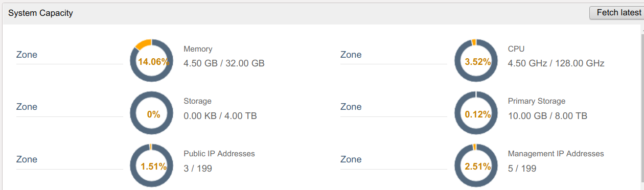Select the Public IP Addresses donut chart
The height and width of the screenshot is (190, 644).
152,165
